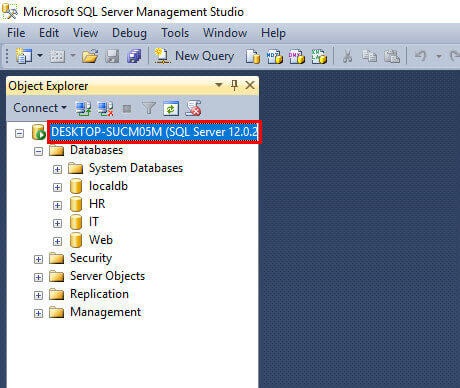The width and height of the screenshot is (460, 388).
Task: Click the Delete script icon in Object Explorer
Action: click(193, 108)
